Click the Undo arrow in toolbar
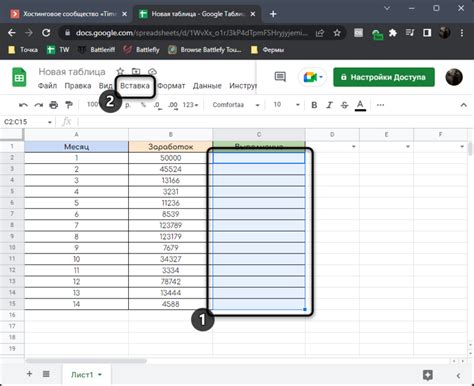 23,105
